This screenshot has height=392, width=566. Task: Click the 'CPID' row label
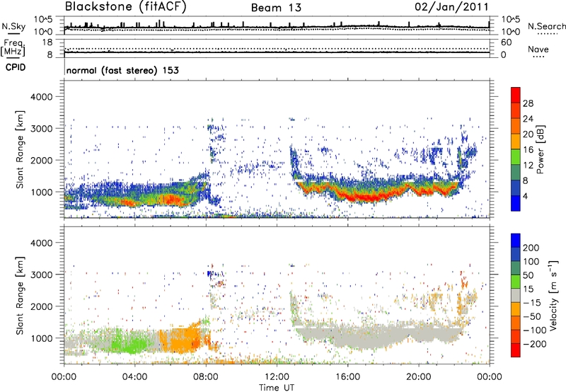point(16,67)
